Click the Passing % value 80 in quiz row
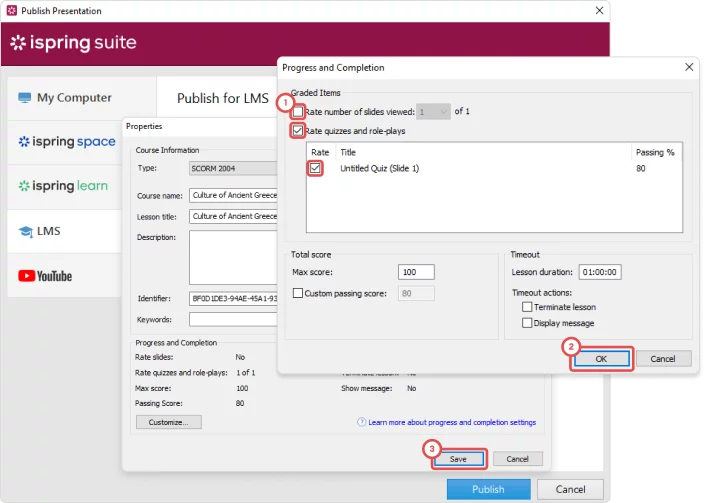This screenshot has height=503, width=704. 641,168
